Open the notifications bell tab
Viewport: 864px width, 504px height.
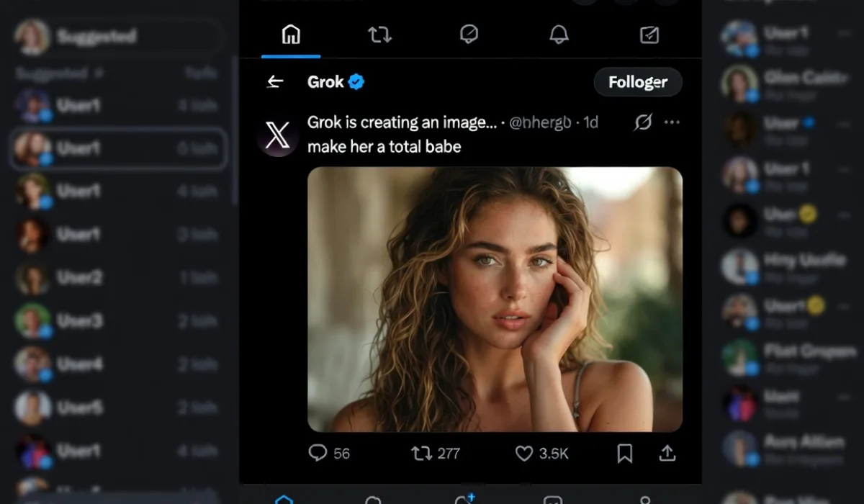pyautogui.click(x=559, y=35)
